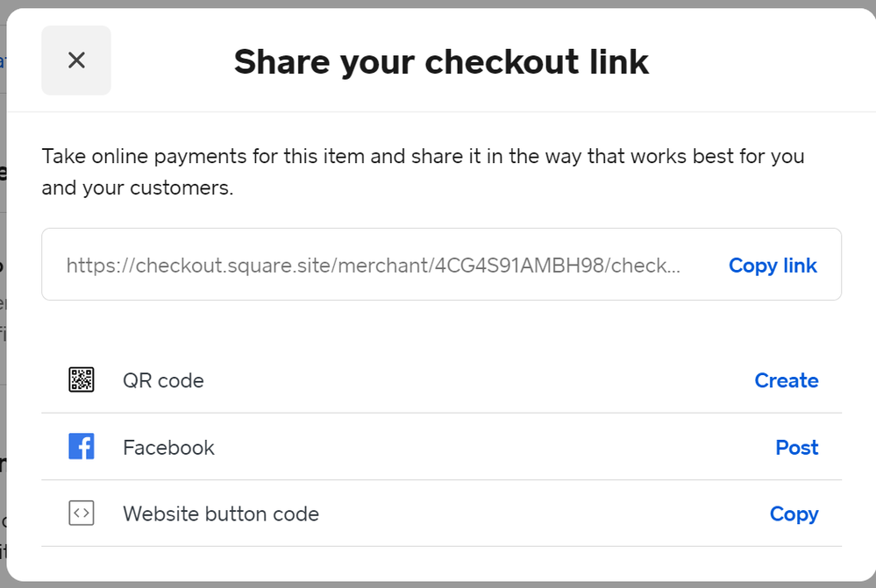Copy the Website button code
The image size is (876, 588).
pyautogui.click(x=794, y=514)
